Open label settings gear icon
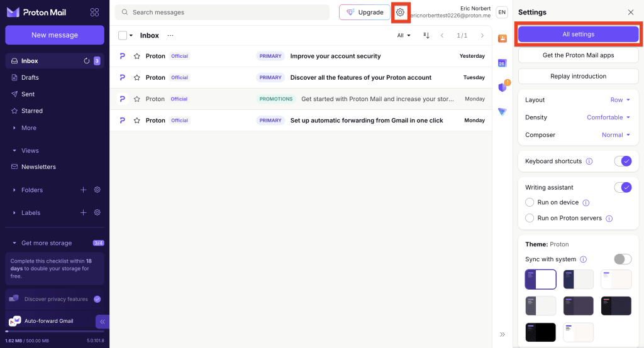Image resolution: width=644 pixels, height=348 pixels. click(x=97, y=212)
